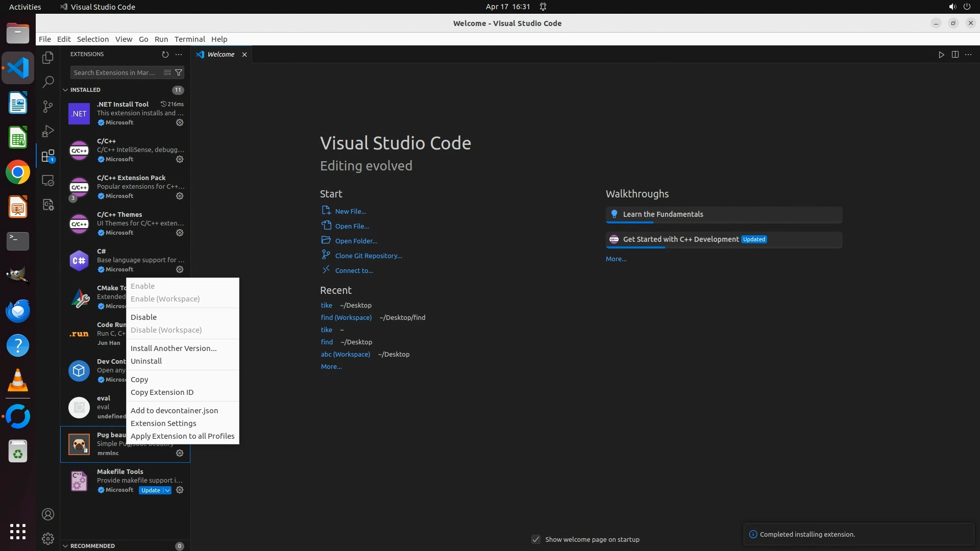Click Remote Explorer activity bar icon
980x551 pixels.
tap(48, 181)
